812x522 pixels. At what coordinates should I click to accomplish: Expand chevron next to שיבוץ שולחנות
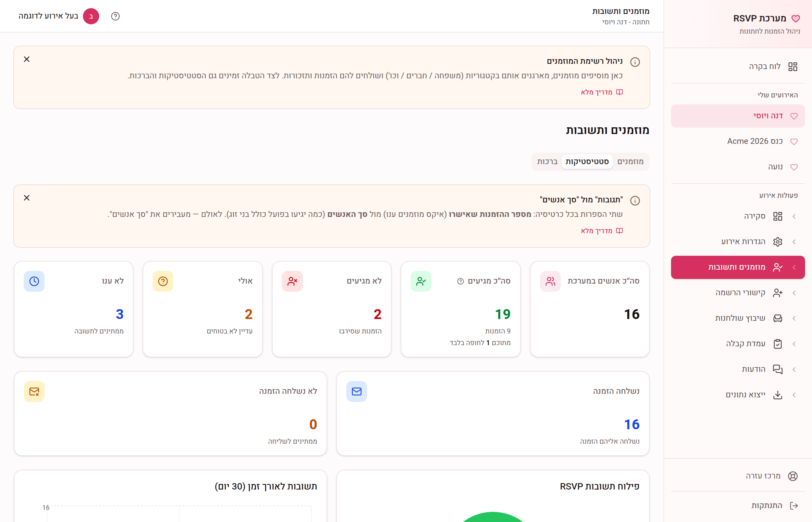[794, 318]
